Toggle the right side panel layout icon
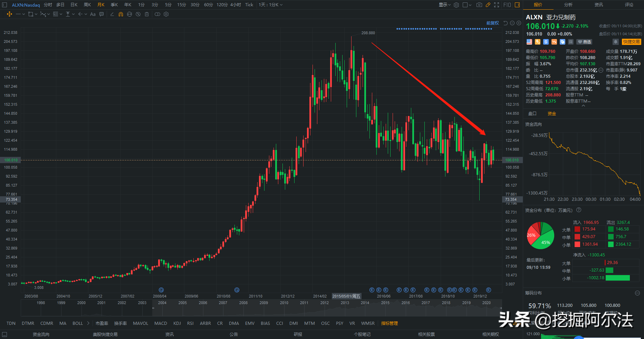 pyautogui.click(x=517, y=5)
